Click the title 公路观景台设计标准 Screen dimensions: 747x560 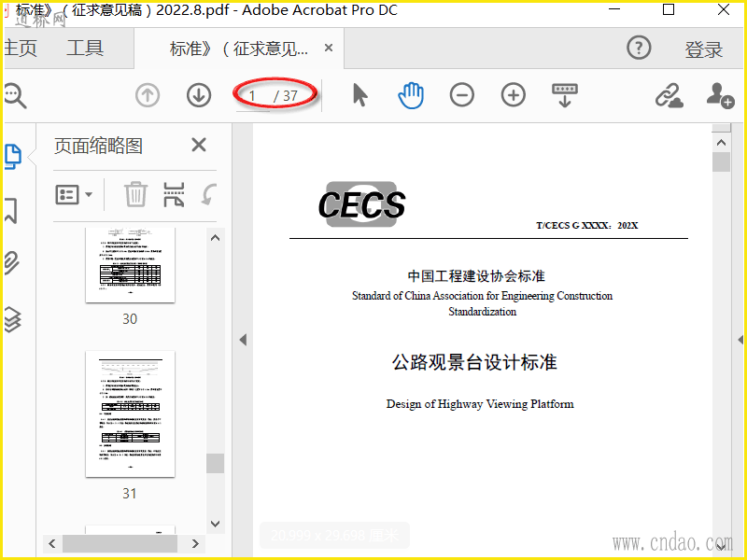474,362
